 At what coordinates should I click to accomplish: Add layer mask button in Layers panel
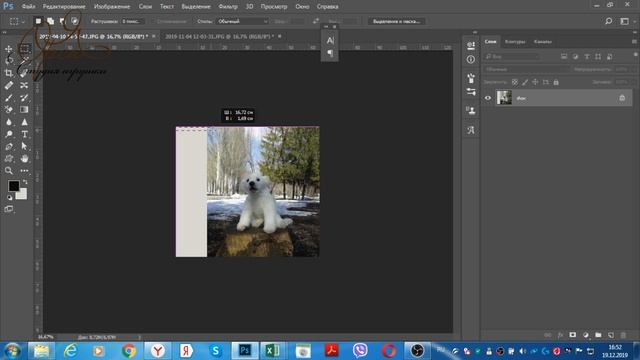(573, 335)
